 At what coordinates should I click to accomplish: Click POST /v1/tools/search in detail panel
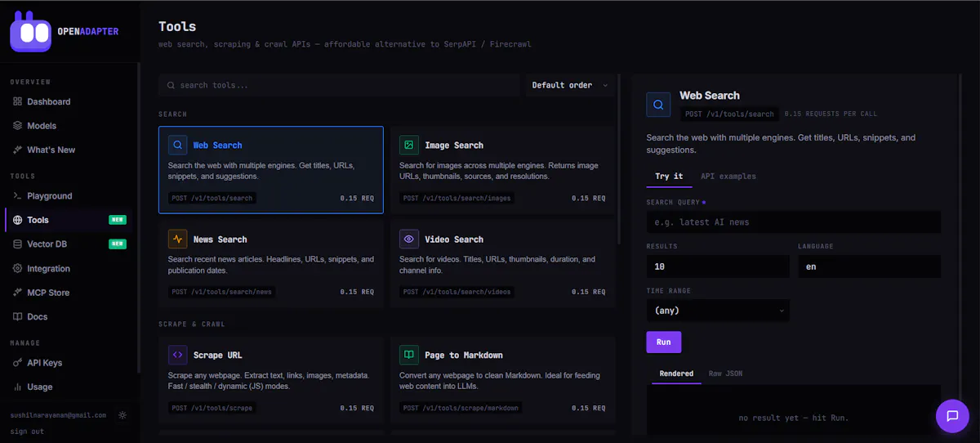729,114
